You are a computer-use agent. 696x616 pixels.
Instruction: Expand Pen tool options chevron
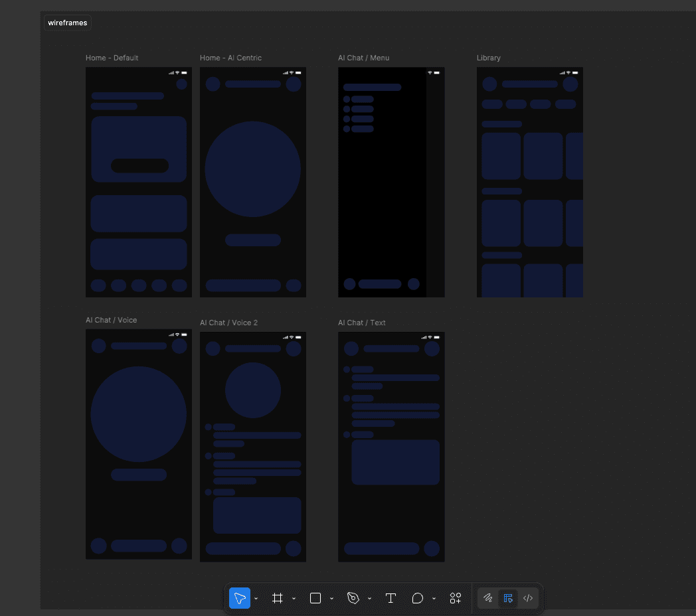pos(369,598)
